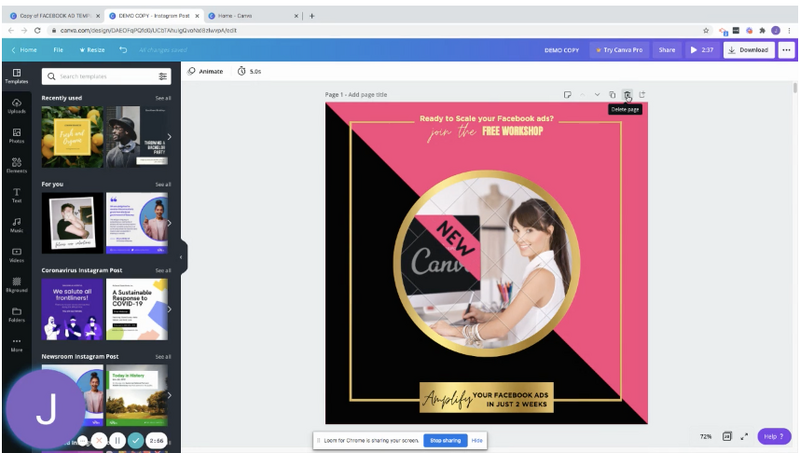Viewport: 800px width, 453px height.
Task: Select the Text tool in sidebar
Action: 16,194
